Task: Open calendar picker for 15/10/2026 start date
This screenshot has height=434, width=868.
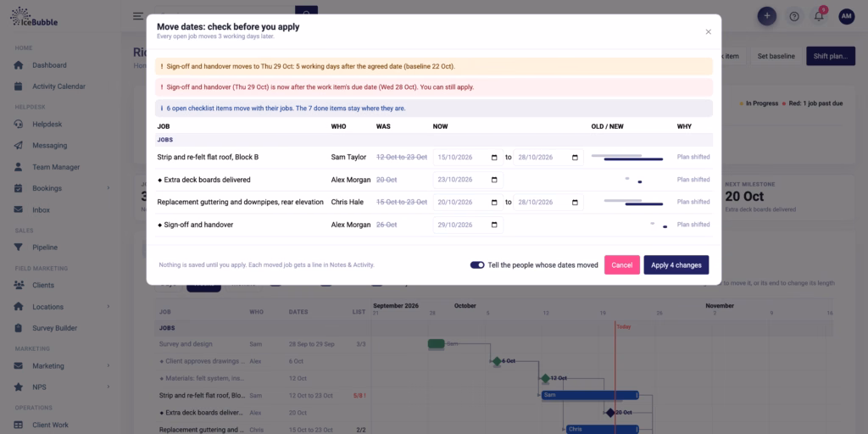Action: point(494,157)
